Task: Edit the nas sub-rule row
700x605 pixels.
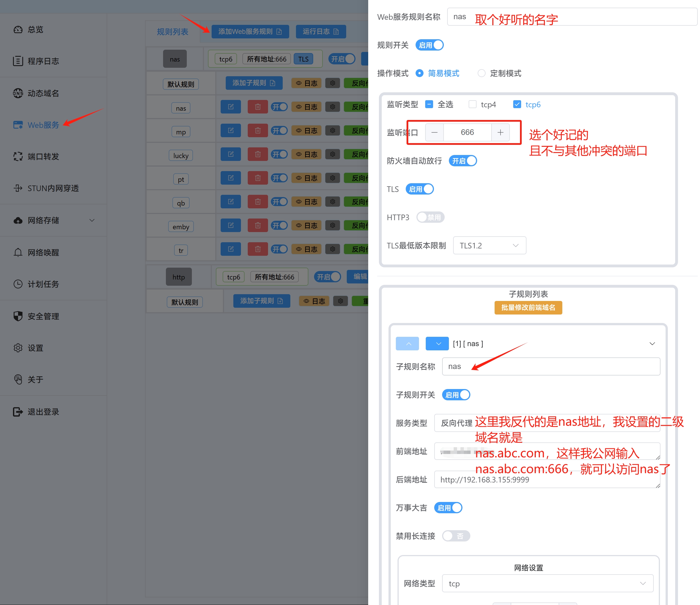Action: (x=231, y=107)
